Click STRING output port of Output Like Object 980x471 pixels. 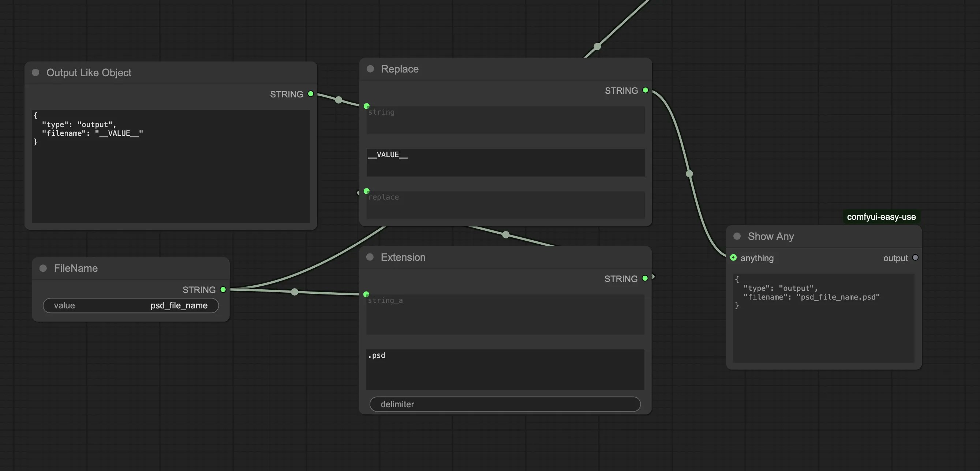(310, 94)
